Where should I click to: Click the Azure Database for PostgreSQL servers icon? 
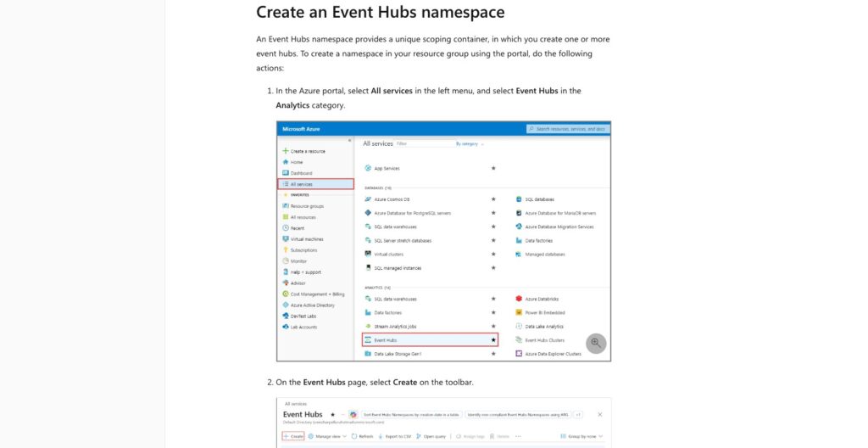coord(368,213)
